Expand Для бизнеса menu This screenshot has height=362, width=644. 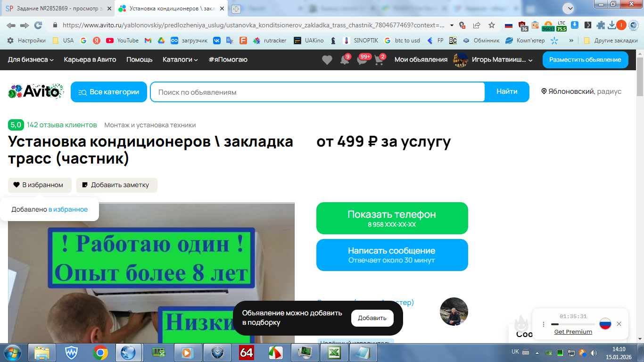pos(31,59)
